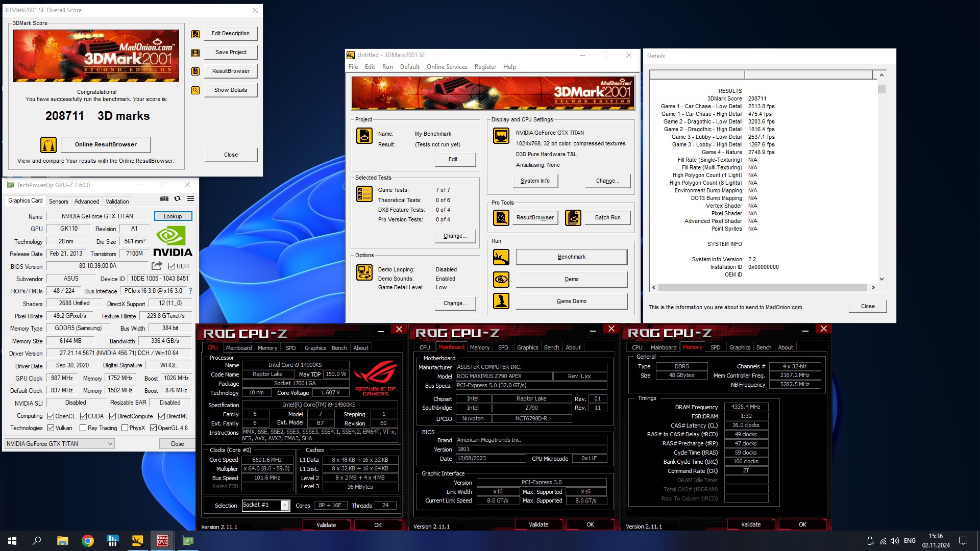Image resolution: width=980 pixels, height=551 pixels.
Task: Click the Game Demo button
Action: (572, 302)
